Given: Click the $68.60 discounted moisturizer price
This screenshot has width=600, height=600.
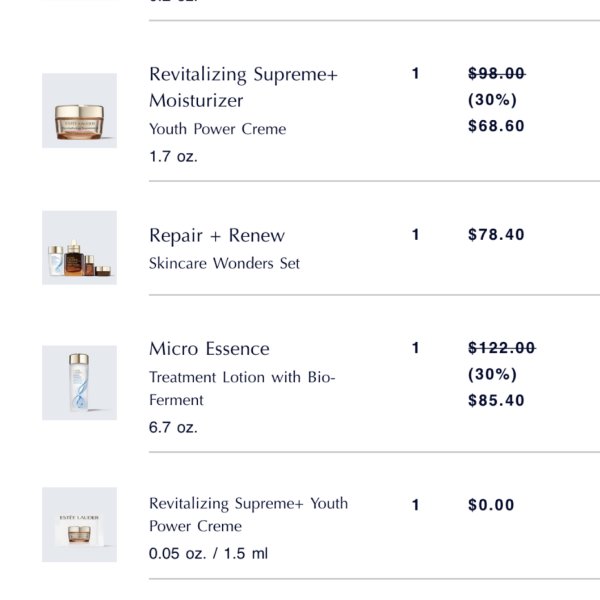Looking at the screenshot, I should (496, 126).
